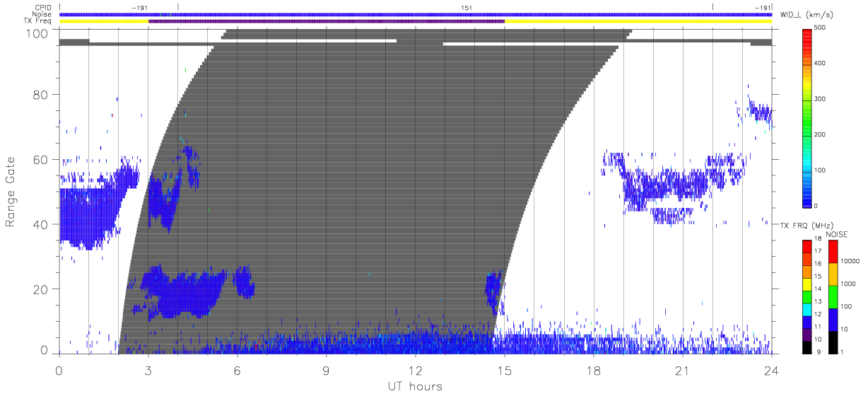Viewport: 868px width, 401px height.
Task: Click the 60 tick on Range Gate axis
Action: (x=42, y=159)
